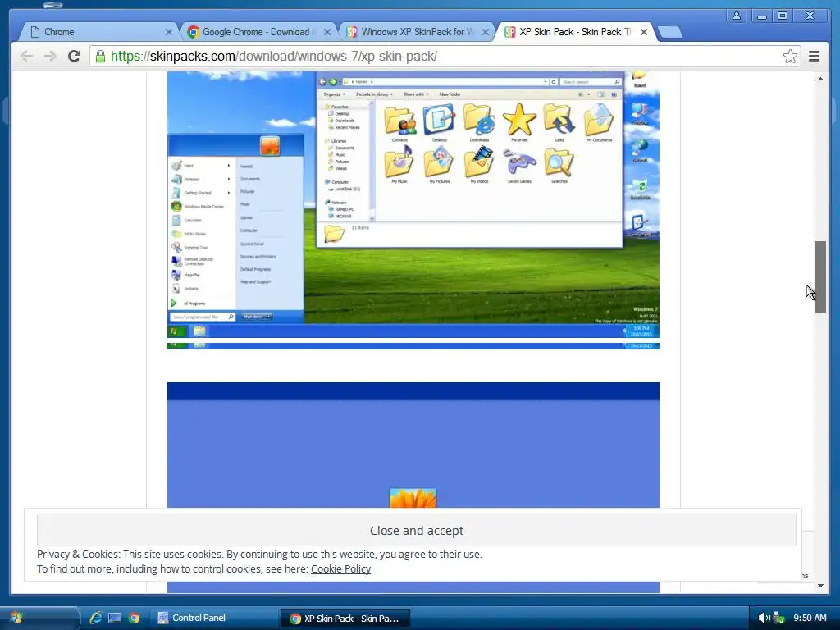The height and width of the screenshot is (630, 840).
Task: Open the volume speaker tray icon
Action: pyautogui.click(x=764, y=618)
